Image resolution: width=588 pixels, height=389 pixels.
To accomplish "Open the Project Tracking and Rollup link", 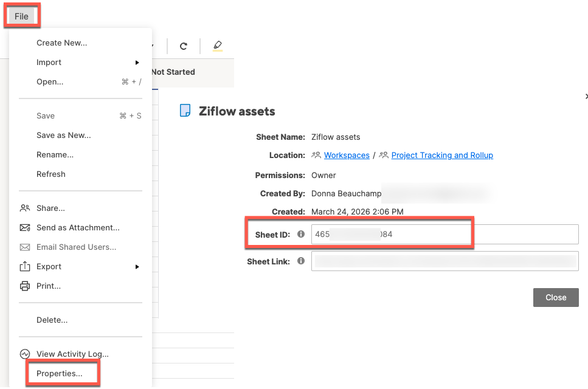I will [442, 155].
